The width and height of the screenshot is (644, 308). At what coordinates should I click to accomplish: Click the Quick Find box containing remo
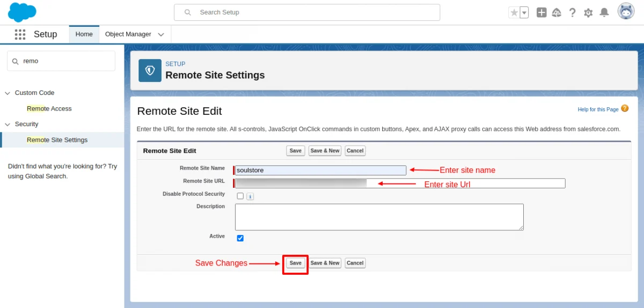61,61
